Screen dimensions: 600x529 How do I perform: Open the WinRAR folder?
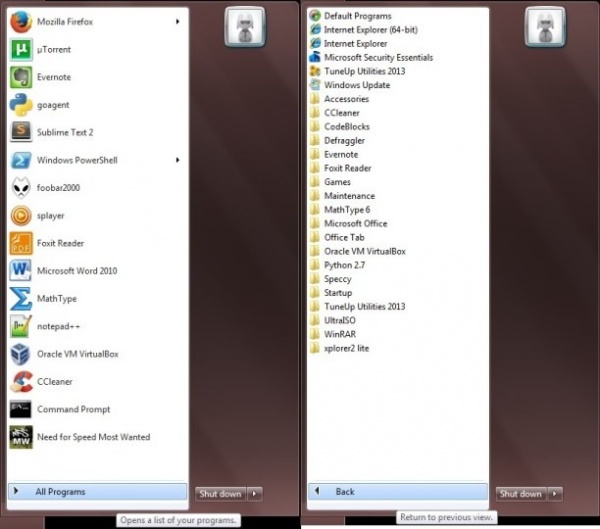(398, 334)
